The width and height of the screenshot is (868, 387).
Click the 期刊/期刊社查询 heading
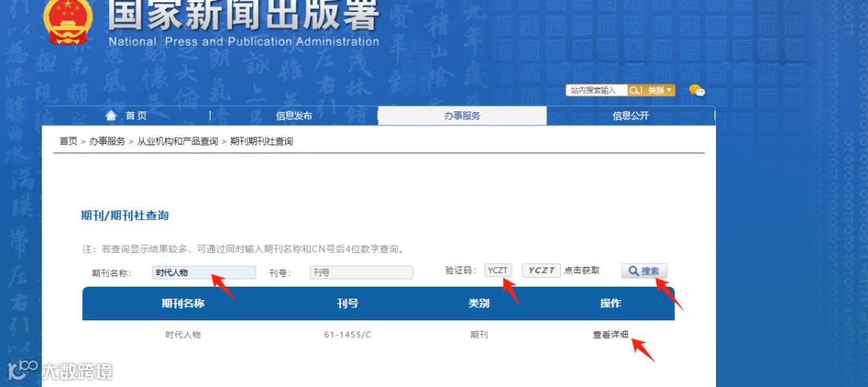tap(125, 216)
